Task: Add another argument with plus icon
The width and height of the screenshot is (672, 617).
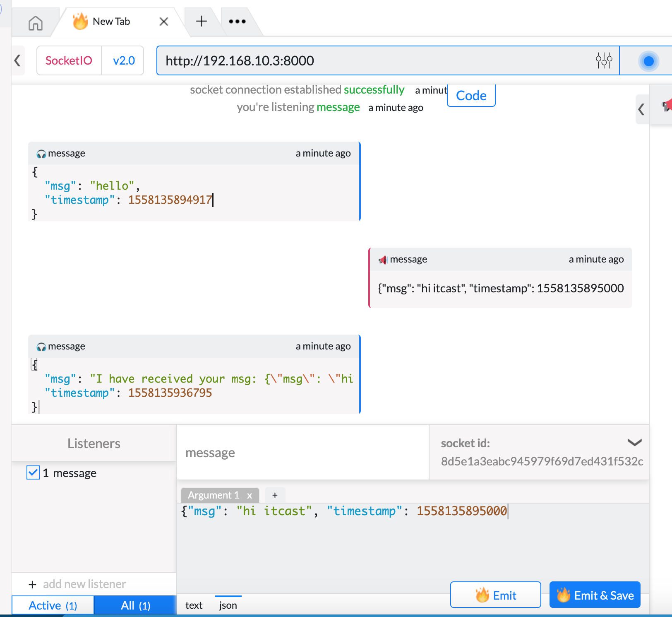Action: pyautogui.click(x=275, y=495)
